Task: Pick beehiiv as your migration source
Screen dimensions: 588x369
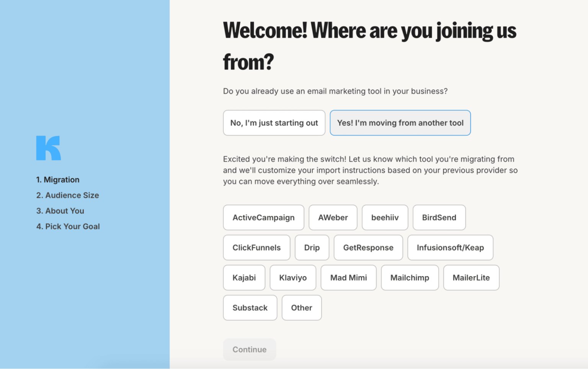Action: click(x=385, y=217)
